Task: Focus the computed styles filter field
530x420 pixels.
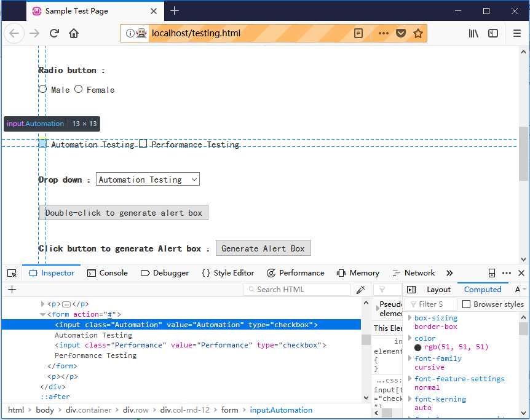Action: point(431,304)
